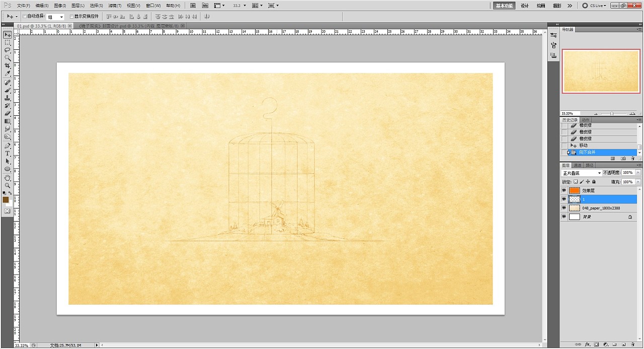Image resolution: width=644 pixels, height=349 pixels.
Task: Activate the Hand tool
Action: pyautogui.click(x=8, y=177)
